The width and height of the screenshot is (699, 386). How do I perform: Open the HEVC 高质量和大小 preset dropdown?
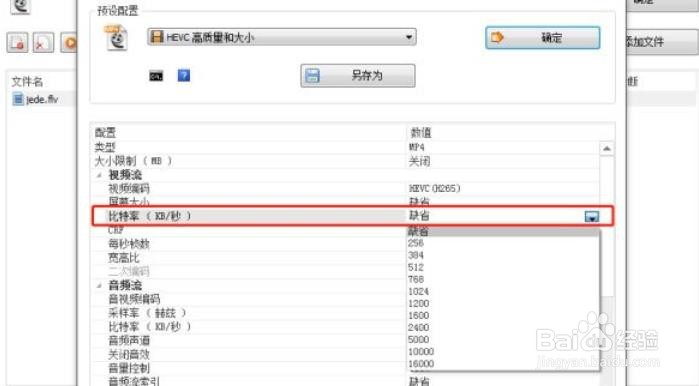pyautogui.click(x=282, y=37)
